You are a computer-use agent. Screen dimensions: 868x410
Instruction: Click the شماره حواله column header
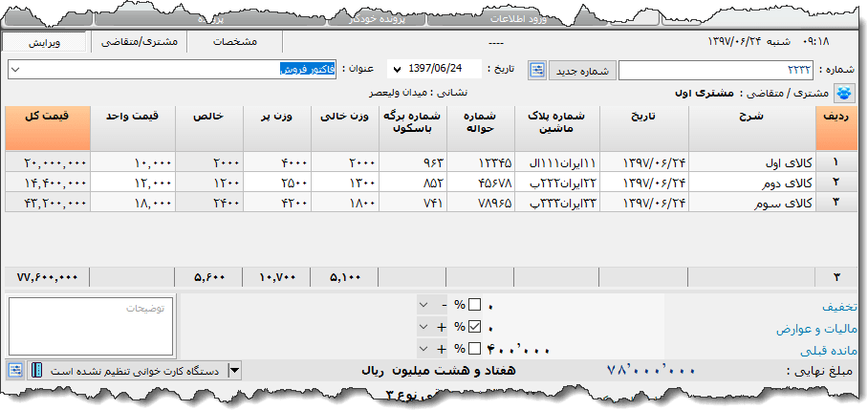coord(481,128)
